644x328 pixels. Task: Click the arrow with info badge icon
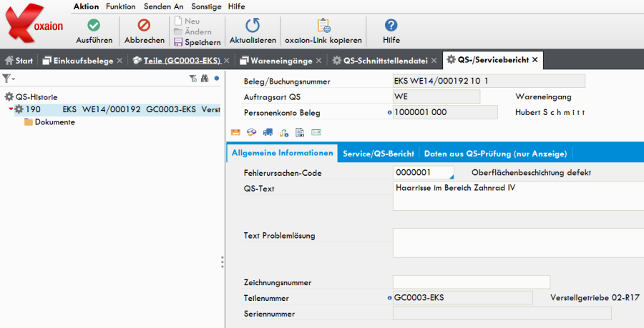pyautogui.click(x=284, y=132)
